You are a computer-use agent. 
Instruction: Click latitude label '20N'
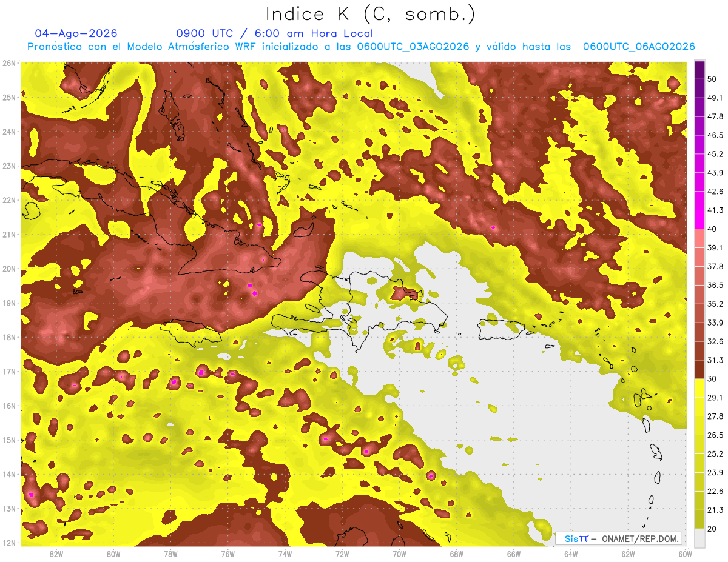click(9, 269)
